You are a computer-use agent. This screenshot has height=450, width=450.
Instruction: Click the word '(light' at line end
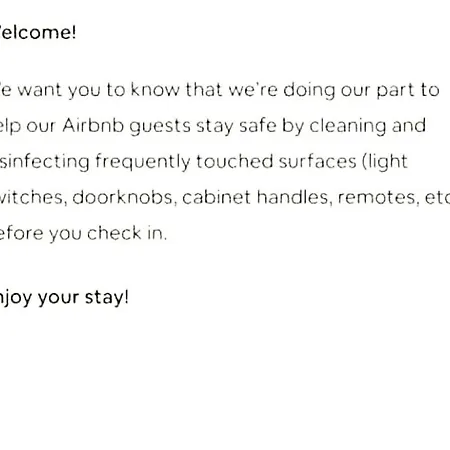(x=385, y=162)
